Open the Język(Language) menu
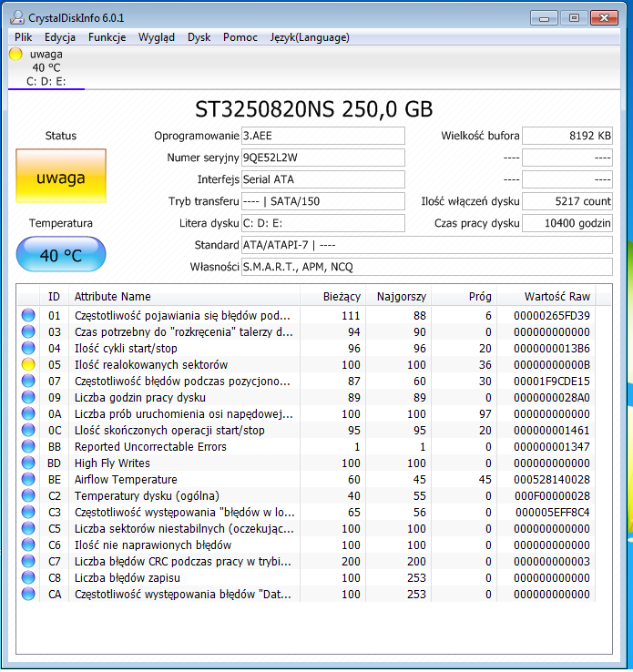Viewport: 633px width, 672px height. point(310,37)
